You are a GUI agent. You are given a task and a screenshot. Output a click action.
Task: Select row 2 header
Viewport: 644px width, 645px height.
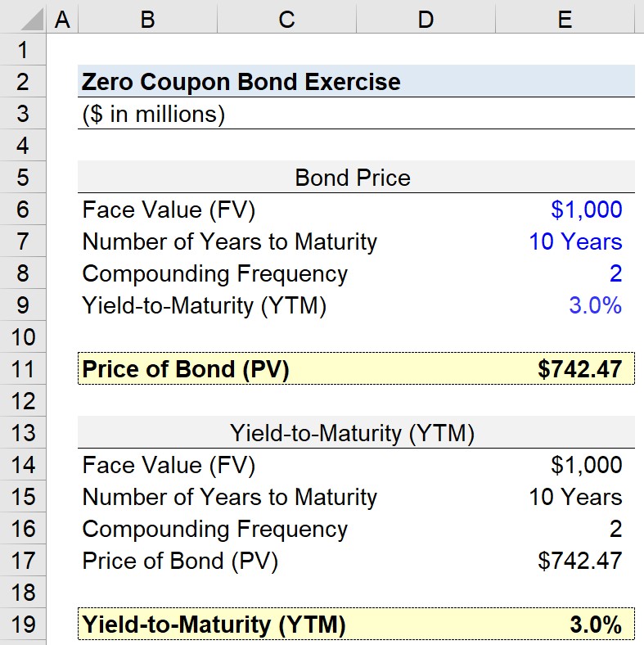(x=23, y=82)
